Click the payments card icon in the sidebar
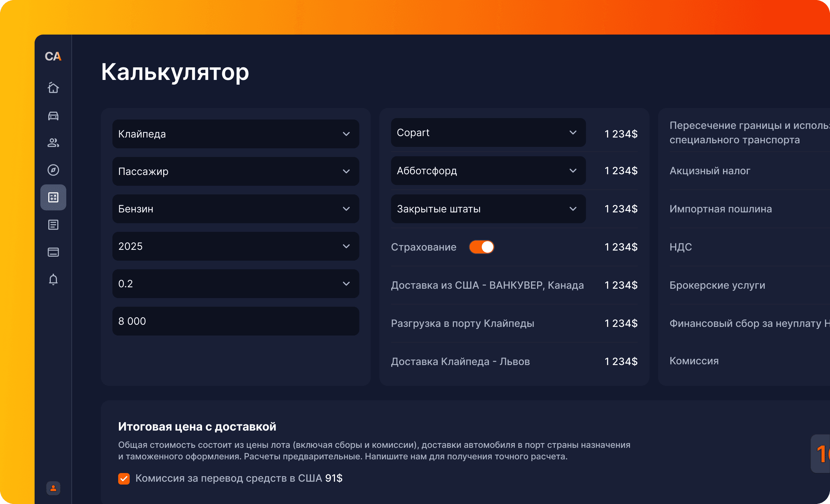This screenshot has width=830, height=504. (53, 252)
